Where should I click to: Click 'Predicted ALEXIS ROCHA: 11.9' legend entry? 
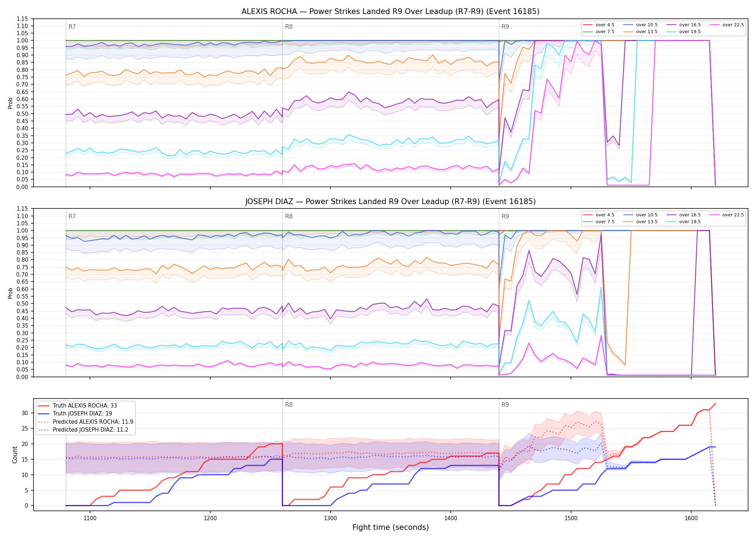(85, 422)
